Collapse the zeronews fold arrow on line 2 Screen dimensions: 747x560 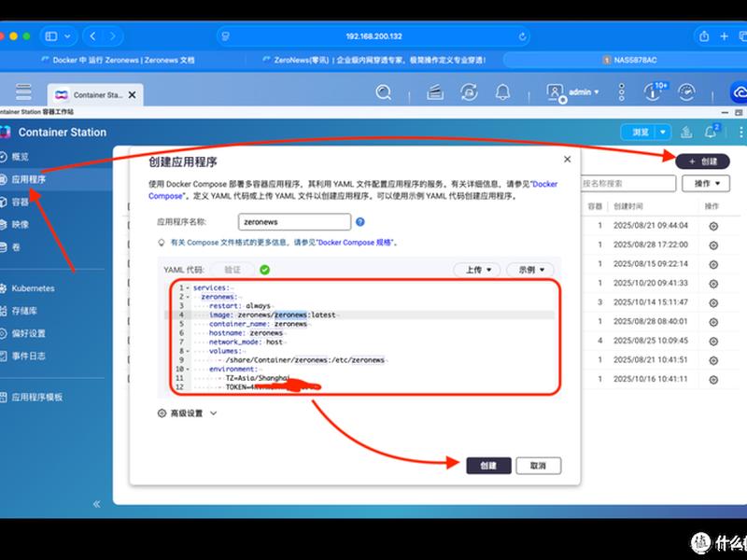188,297
